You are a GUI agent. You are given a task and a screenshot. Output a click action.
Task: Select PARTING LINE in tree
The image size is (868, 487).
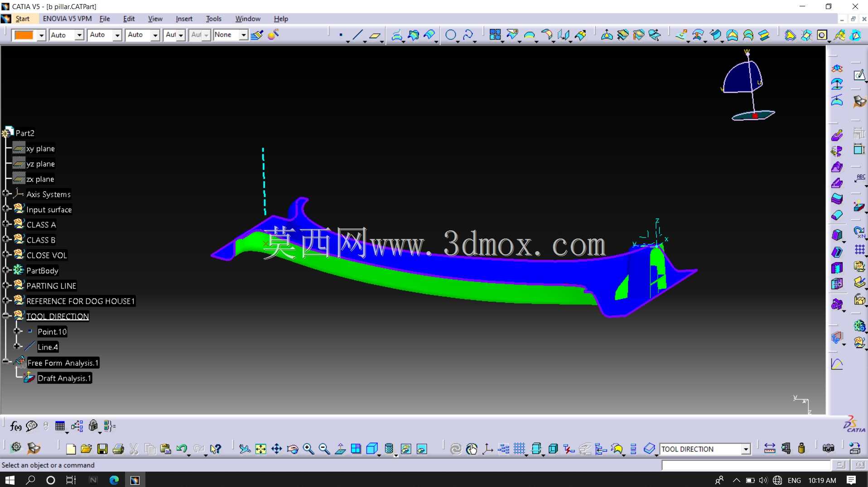[x=51, y=286]
